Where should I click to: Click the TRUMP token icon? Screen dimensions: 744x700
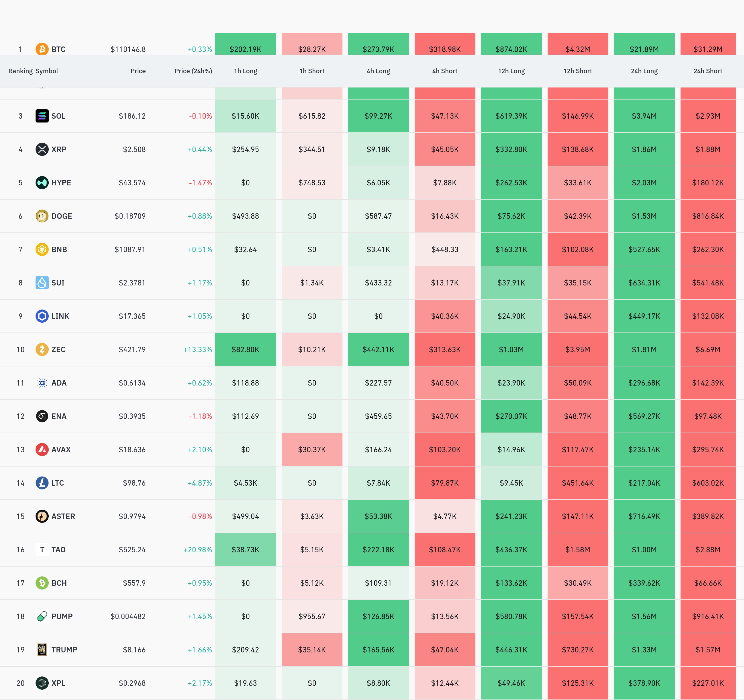(x=42, y=649)
